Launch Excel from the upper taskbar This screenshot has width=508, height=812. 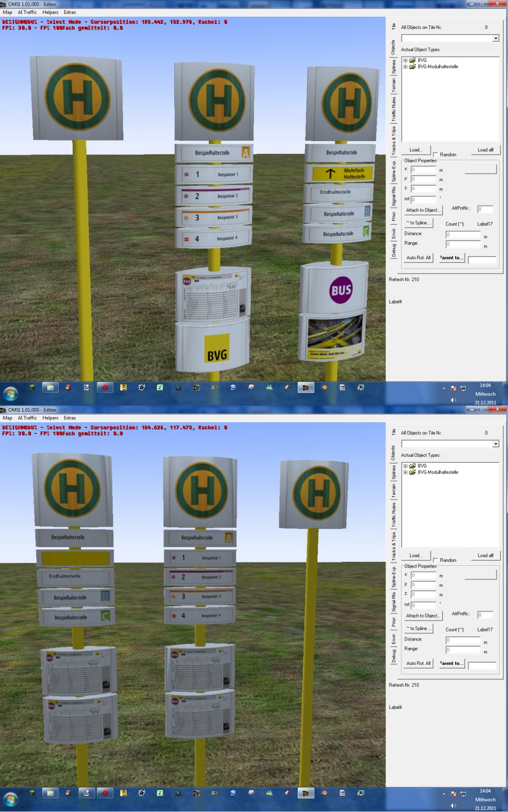[x=160, y=387]
